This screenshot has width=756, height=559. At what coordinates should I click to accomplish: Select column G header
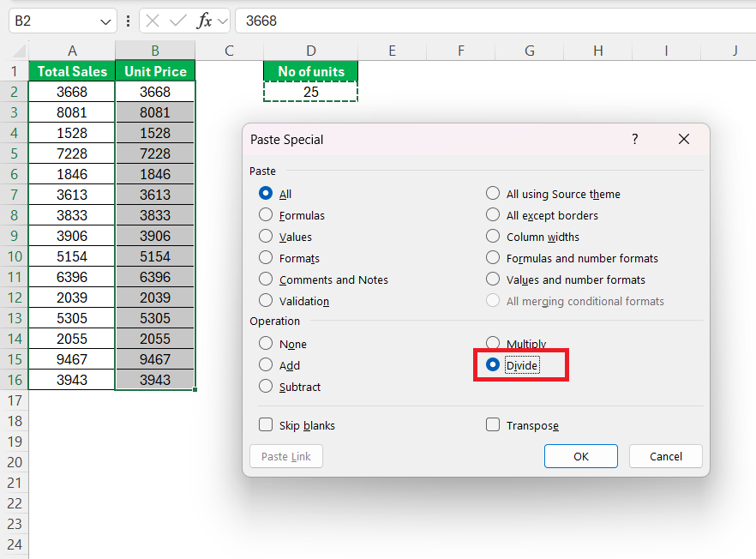(x=530, y=51)
